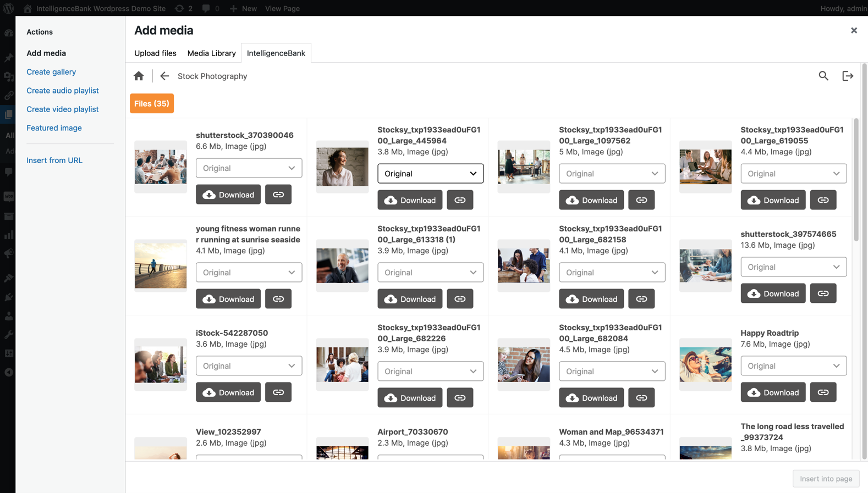Select the Insert from URL option

tap(54, 160)
